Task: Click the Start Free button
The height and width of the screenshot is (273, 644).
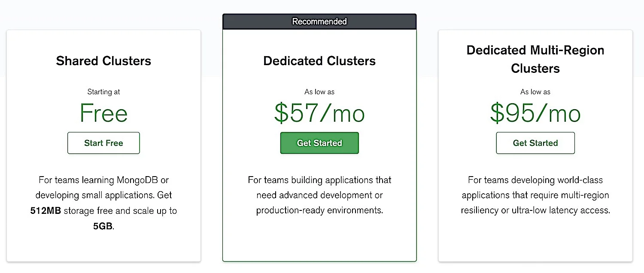Action: coord(103,143)
